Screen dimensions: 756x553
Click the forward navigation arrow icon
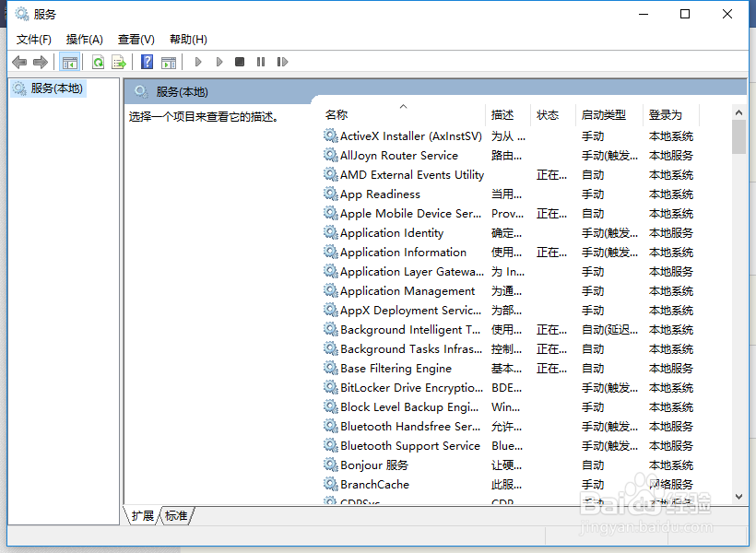click(x=40, y=62)
